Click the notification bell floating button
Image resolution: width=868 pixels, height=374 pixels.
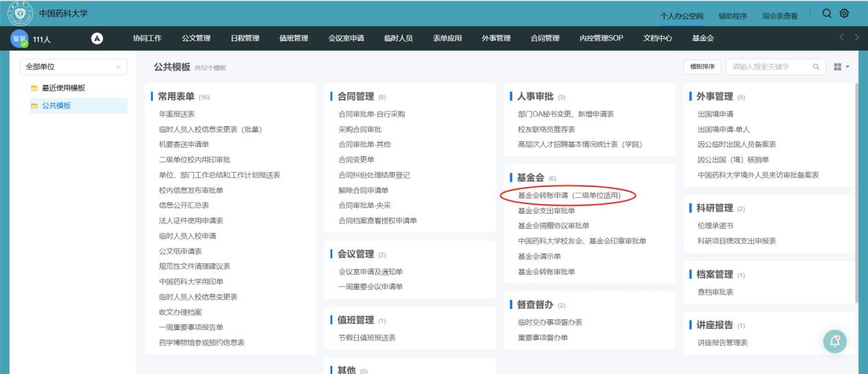[x=835, y=342]
